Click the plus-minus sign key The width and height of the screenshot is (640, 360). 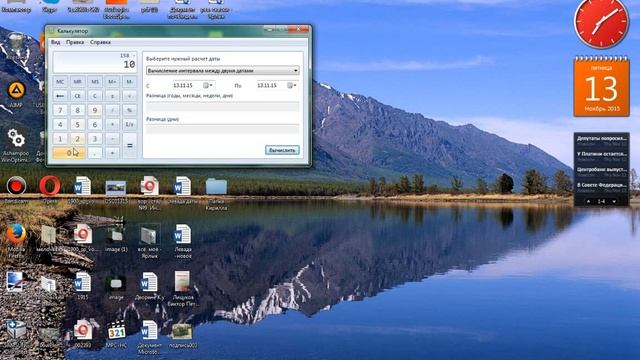coord(112,96)
